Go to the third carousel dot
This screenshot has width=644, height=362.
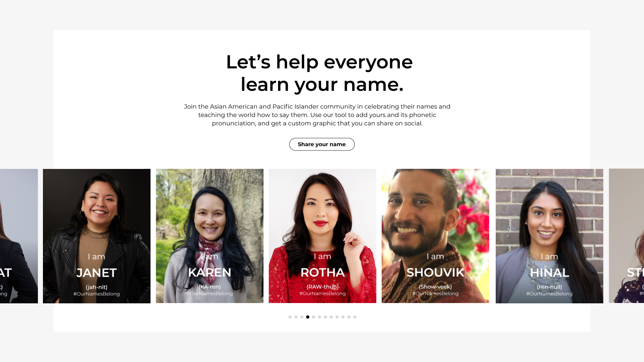pyautogui.click(x=302, y=317)
